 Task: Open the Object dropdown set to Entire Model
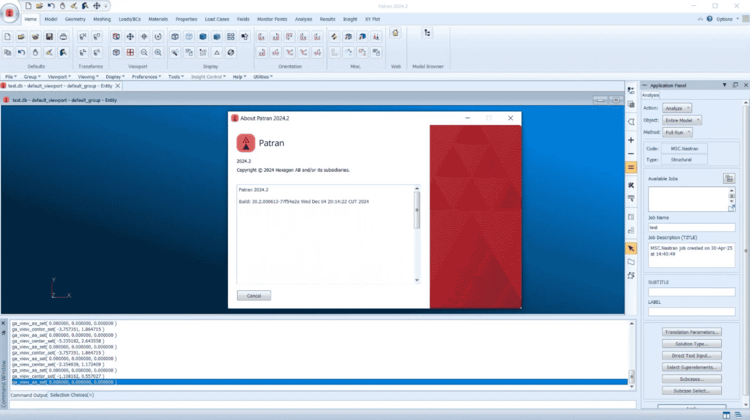[682, 120]
